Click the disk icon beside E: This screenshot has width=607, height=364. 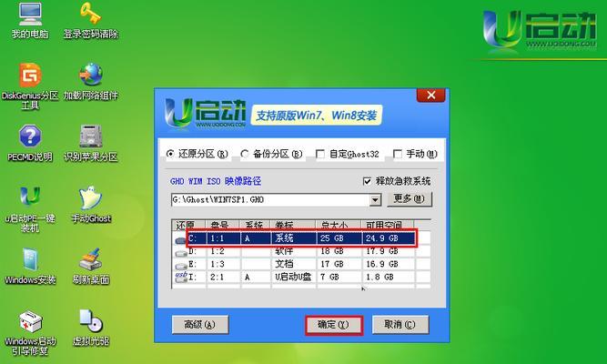coord(181,266)
